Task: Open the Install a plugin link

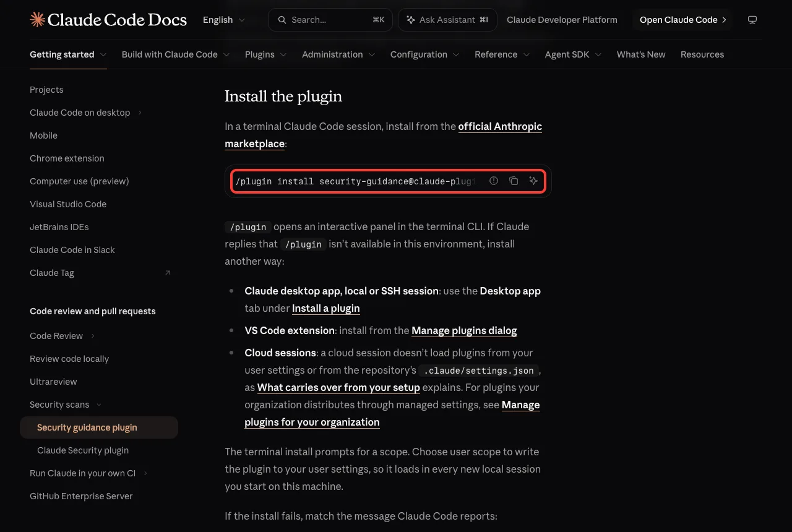Action: [325, 308]
